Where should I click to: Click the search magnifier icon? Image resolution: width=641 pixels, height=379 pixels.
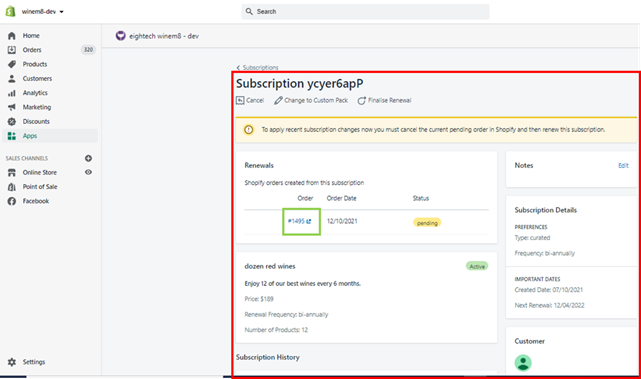tap(249, 12)
